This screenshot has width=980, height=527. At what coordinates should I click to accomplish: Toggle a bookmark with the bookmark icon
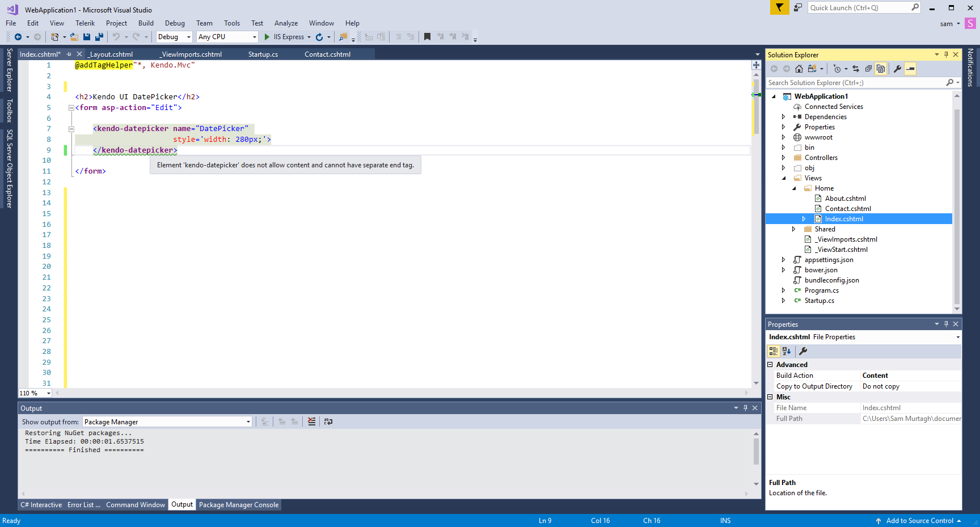427,37
